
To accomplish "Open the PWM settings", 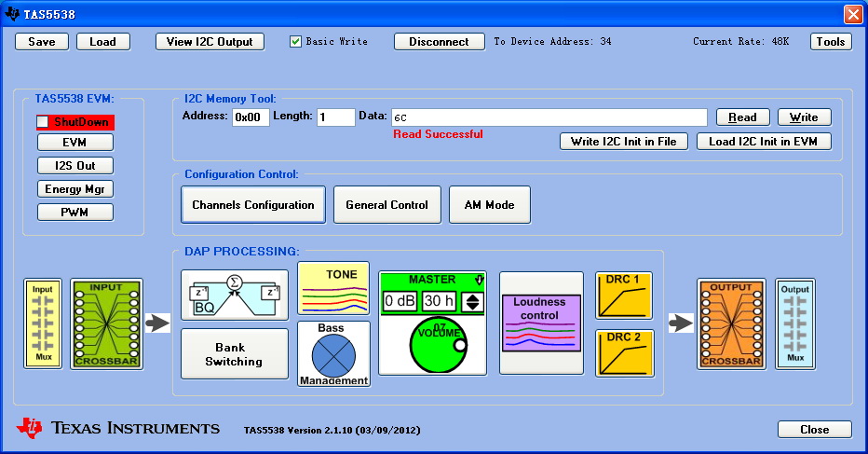I will point(75,213).
